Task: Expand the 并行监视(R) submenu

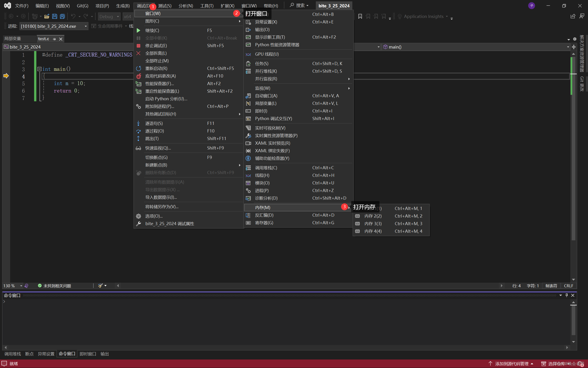Action: [x=298, y=79]
